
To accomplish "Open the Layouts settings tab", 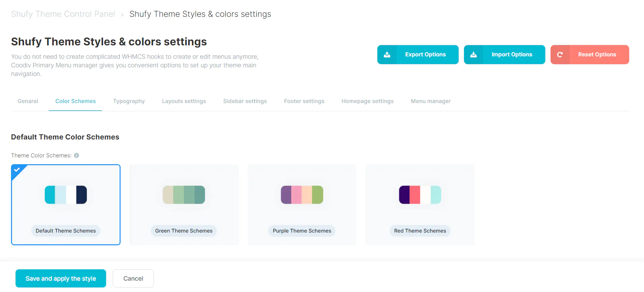I will point(184,101).
